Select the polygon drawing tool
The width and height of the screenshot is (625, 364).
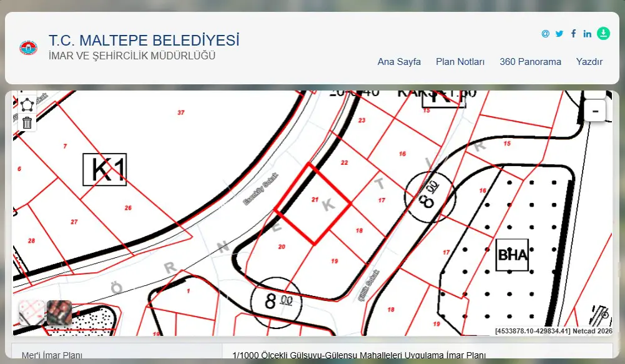pos(27,105)
